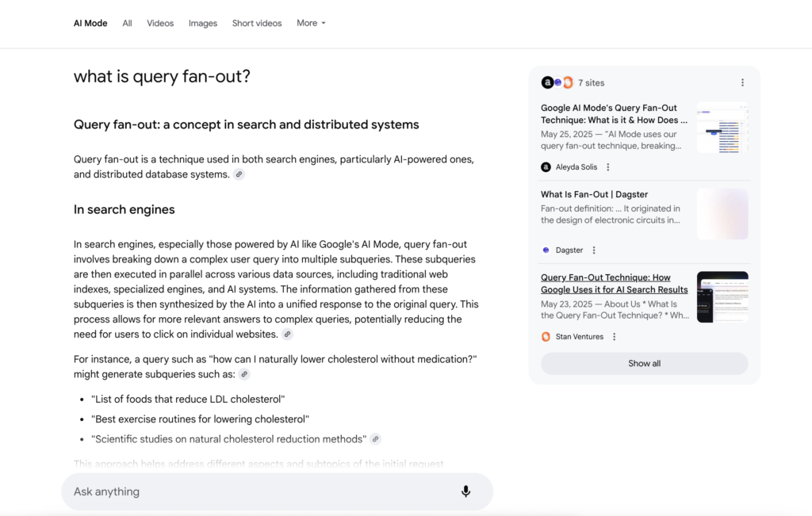Open thumbnail of the Stan Ventures article

coord(722,297)
